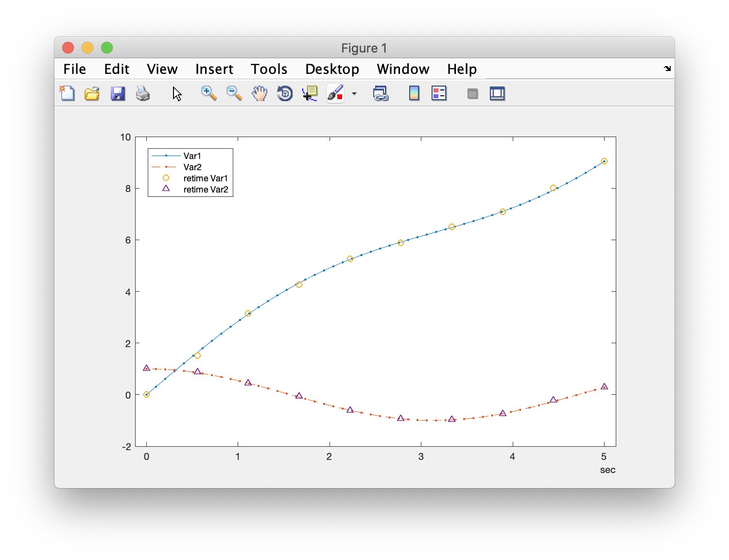Click the Hide Plot Tools icon

[472, 93]
